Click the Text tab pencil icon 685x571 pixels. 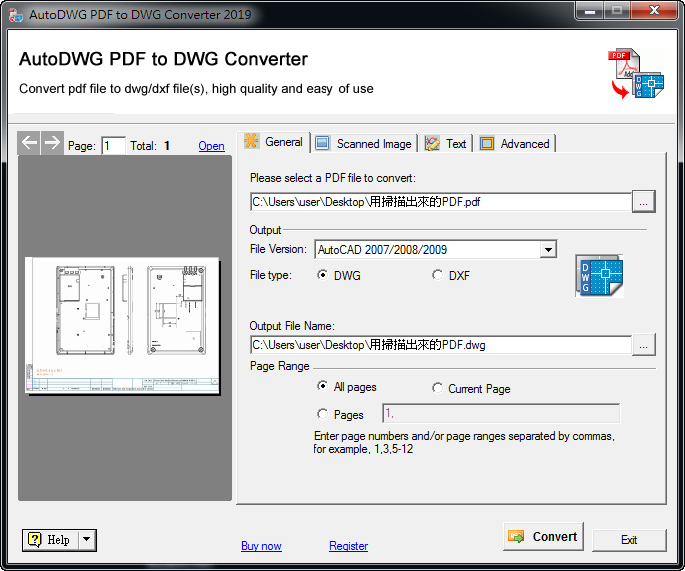tap(432, 143)
